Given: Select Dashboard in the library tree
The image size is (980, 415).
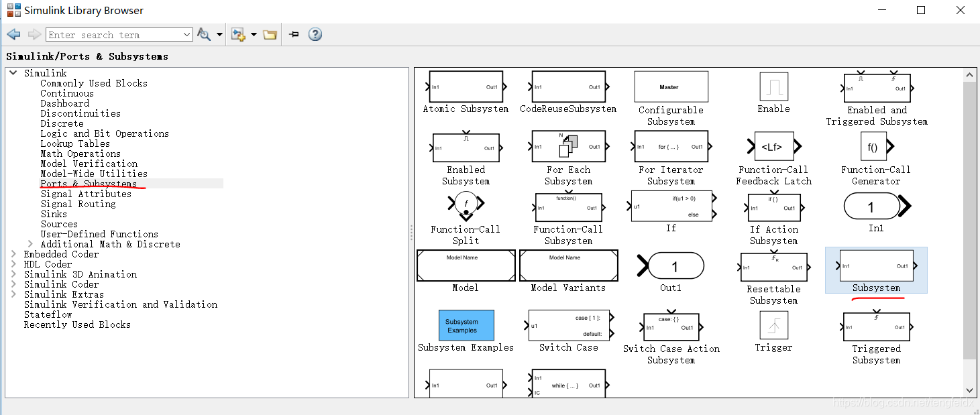Looking at the screenshot, I should tap(64, 103).
